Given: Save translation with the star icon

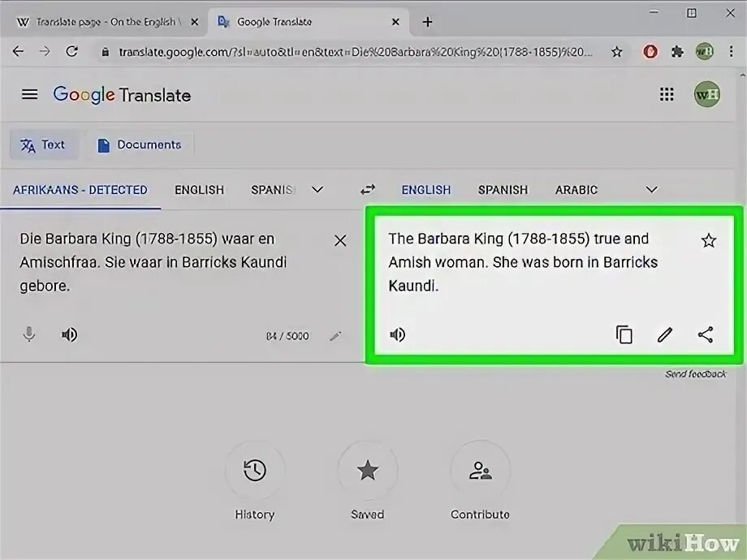Looking at the screenshot, I should click(x=708, y=240).
